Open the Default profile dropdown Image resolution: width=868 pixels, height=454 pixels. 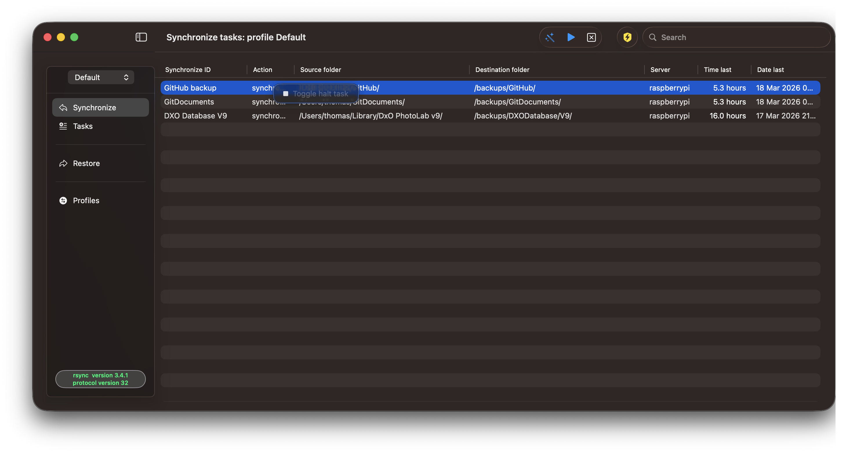101,77
